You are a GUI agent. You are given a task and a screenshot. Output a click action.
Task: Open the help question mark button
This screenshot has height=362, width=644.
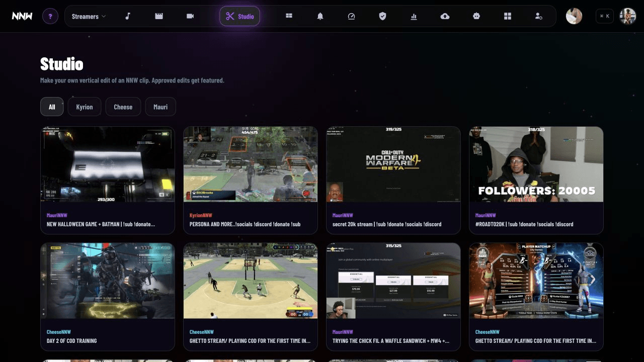pos(50,16)
